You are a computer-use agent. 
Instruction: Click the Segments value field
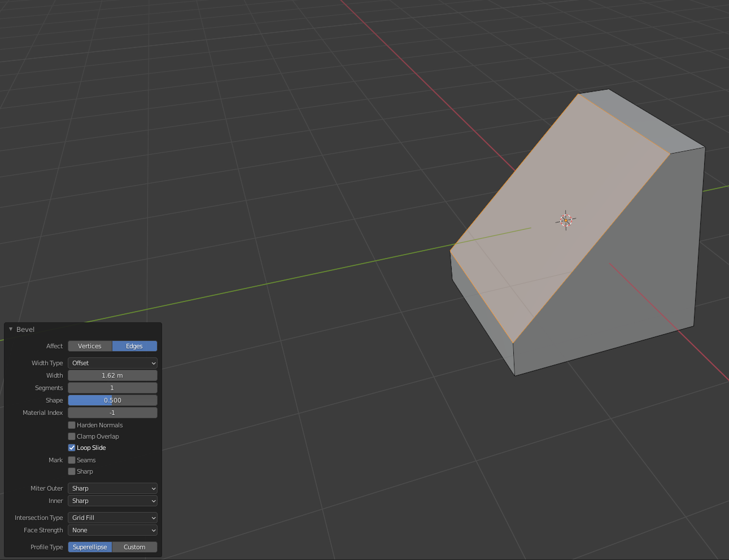[x=112, y=387]
